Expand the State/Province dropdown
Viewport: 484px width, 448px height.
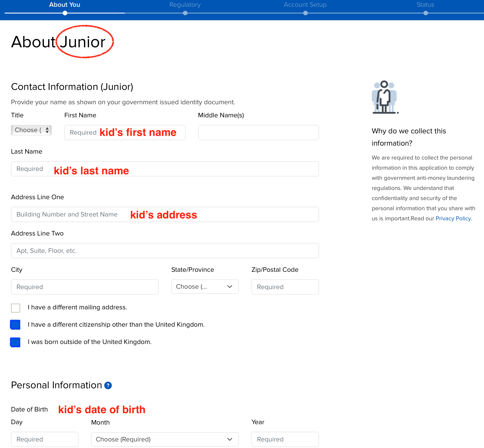click(205, 287)
